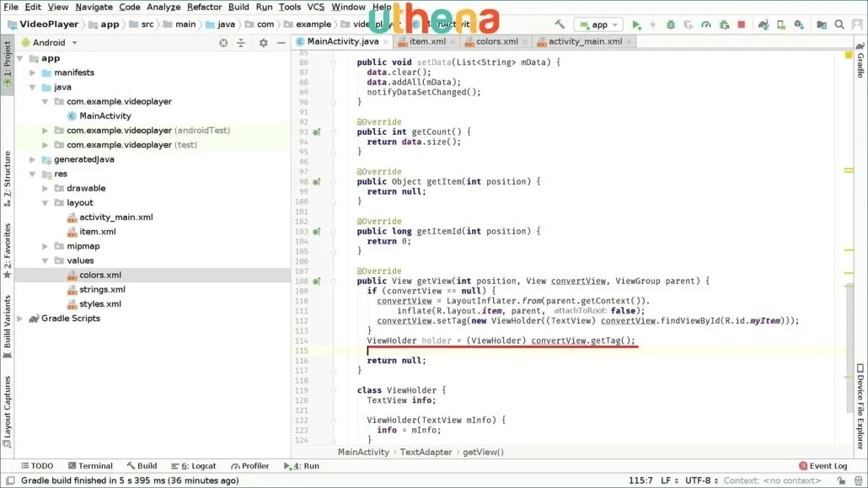Hide the Project panel with minus icon
The width and height of the screenshot is (868, 488).
pos(281,43)
